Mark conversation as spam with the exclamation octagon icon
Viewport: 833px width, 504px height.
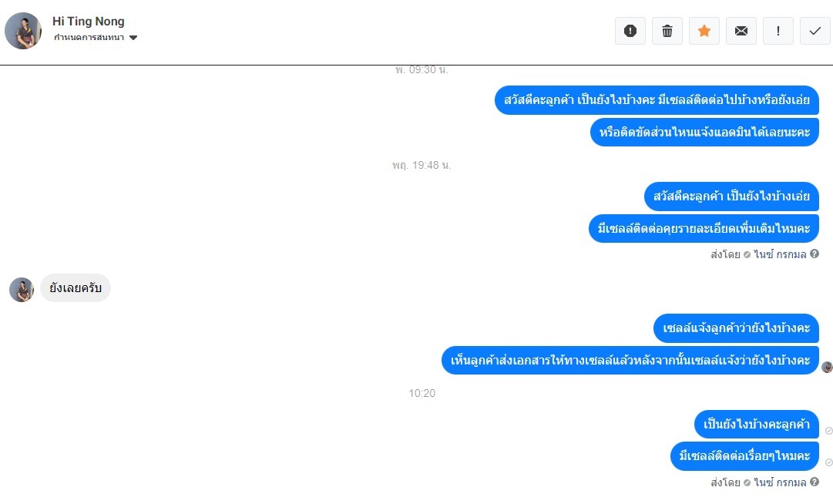(630, 31)
